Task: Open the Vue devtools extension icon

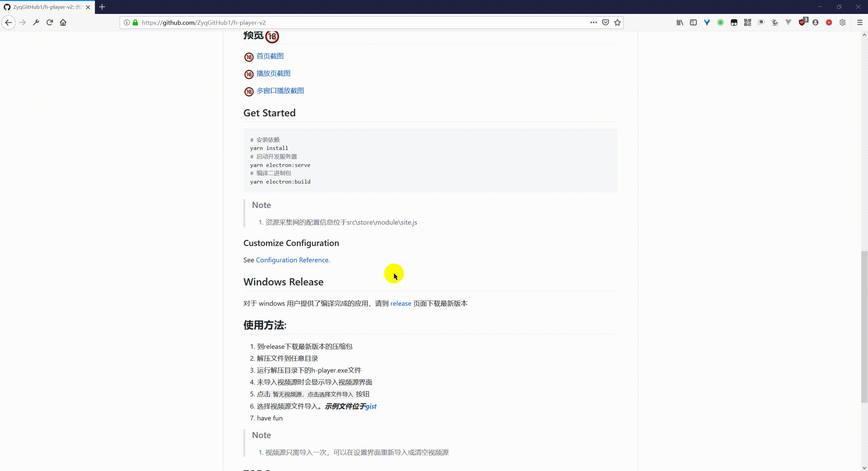Action: [788, 22]
